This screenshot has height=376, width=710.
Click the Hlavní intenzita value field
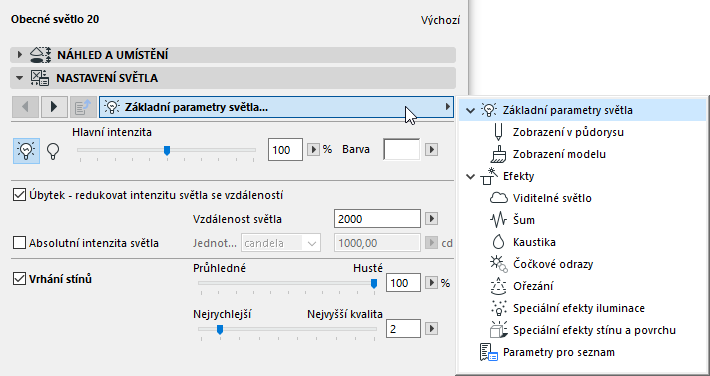tap(285, 149)
